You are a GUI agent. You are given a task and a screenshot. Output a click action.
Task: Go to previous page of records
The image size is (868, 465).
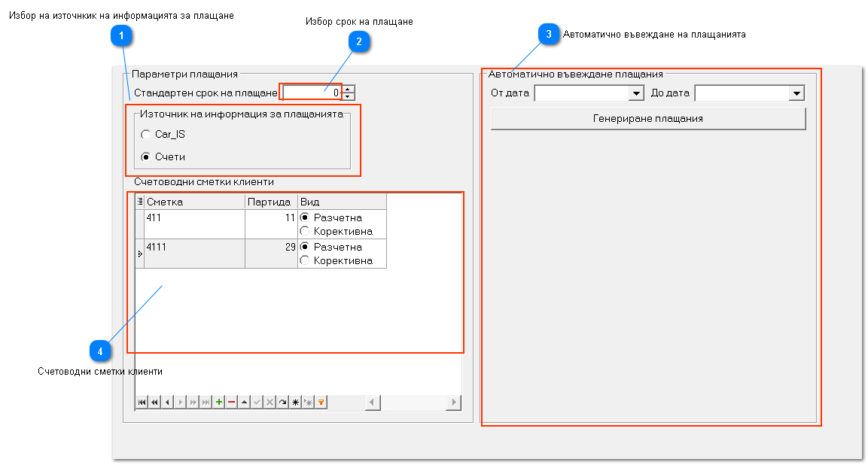(154, 403)
